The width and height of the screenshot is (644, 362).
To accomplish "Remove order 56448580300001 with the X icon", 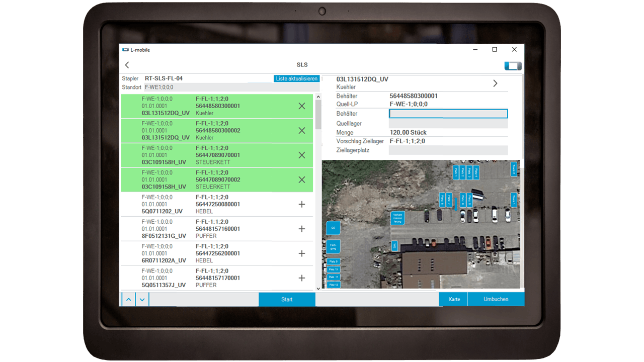I will click(x=302, y=106).
